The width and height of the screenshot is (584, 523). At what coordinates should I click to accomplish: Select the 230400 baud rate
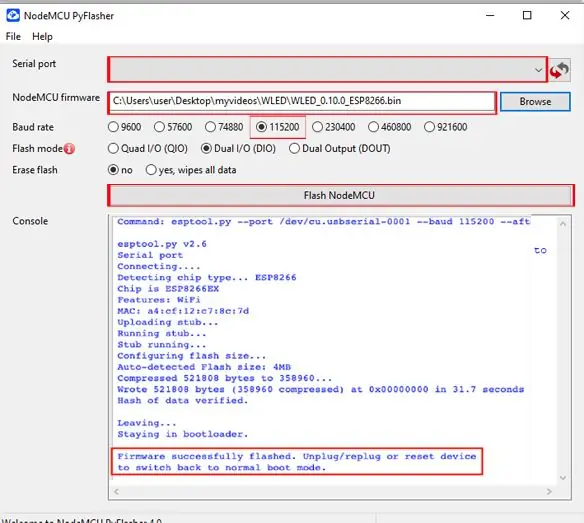pos(333,127)
